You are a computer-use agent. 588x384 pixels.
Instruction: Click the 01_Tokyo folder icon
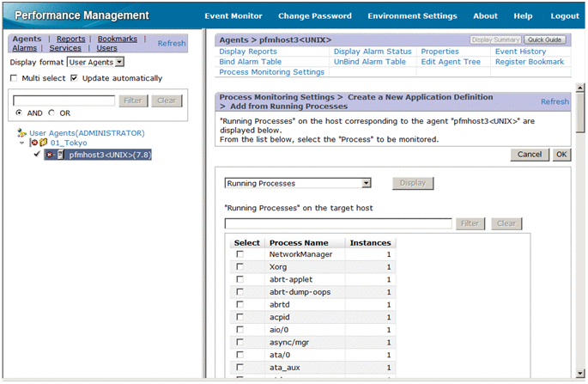(x=44, y=143)
